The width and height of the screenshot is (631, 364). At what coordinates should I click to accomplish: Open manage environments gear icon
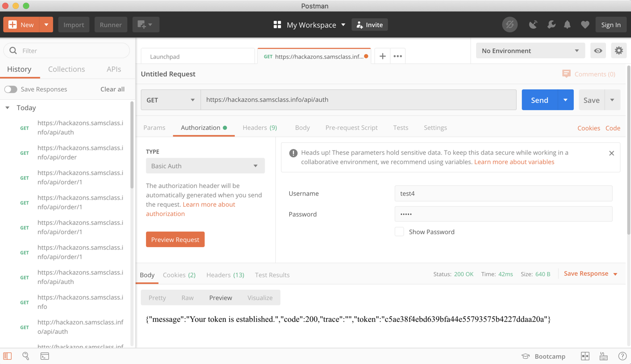pyautogui.click(x=619, y=50)
